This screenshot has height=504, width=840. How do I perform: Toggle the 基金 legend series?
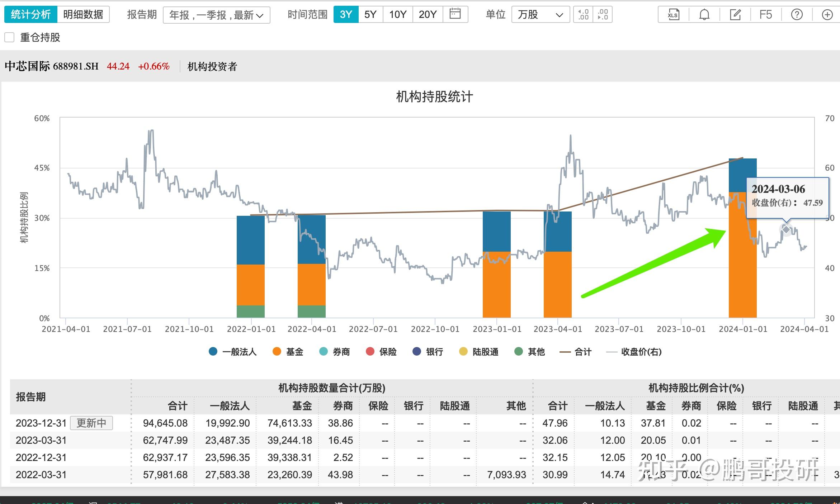pos(288,352)
